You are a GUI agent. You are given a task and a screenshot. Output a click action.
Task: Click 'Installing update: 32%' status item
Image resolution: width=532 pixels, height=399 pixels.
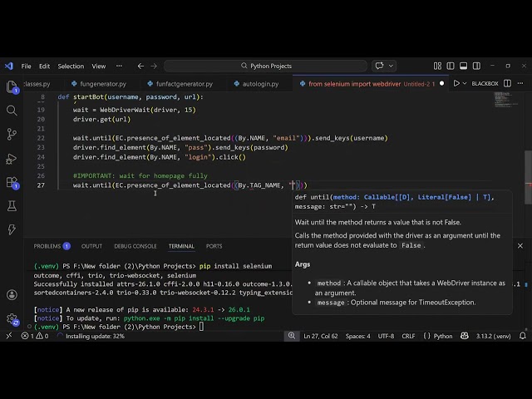(91, 336)
